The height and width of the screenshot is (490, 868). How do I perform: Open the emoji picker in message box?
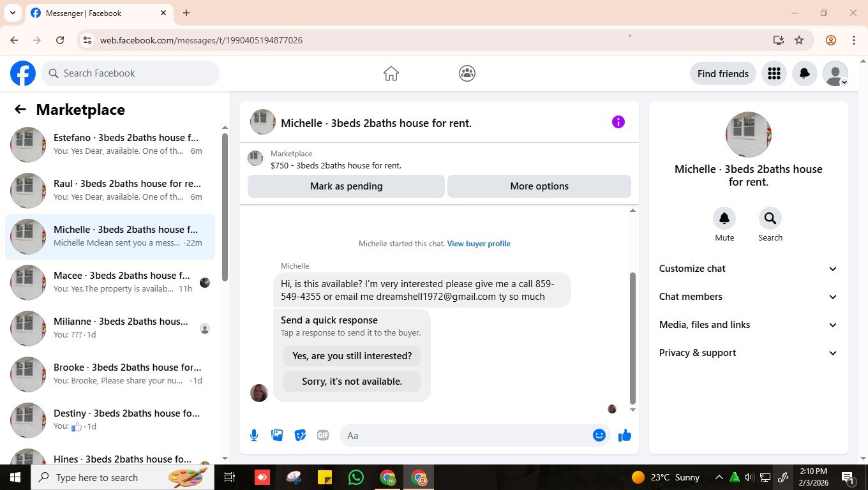[x=599, y=435]
